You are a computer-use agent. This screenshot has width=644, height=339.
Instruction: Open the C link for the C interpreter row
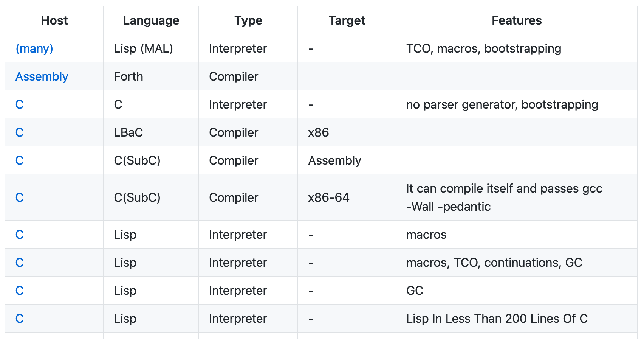pyautogui.click(x=20, y=104)
